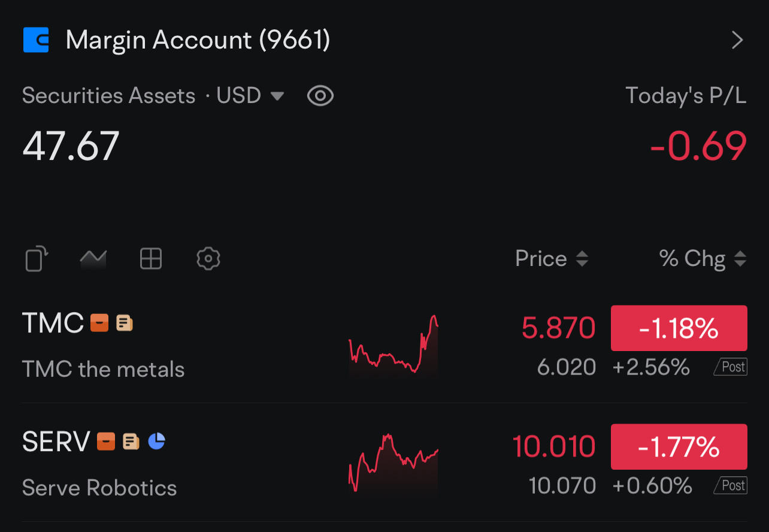Image resolution: width=769 pixels, height=532 pixels.
Task: Switch to grid view icon
Action: [x=151, y=259]
